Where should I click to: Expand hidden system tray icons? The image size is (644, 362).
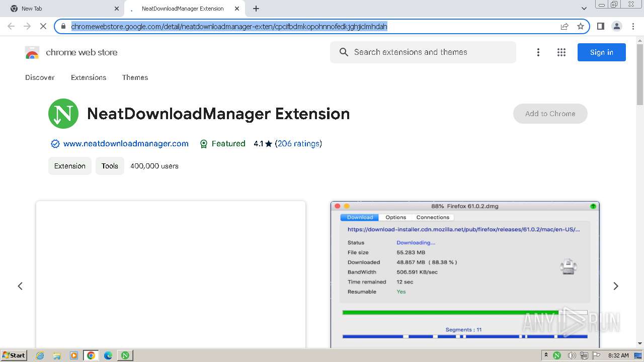[546, 355]
